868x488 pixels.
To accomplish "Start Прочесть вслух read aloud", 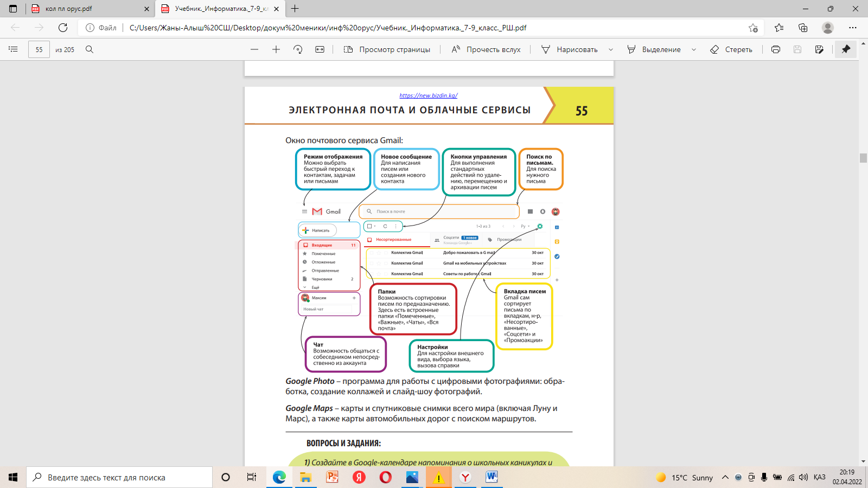I will coord(486,49).
